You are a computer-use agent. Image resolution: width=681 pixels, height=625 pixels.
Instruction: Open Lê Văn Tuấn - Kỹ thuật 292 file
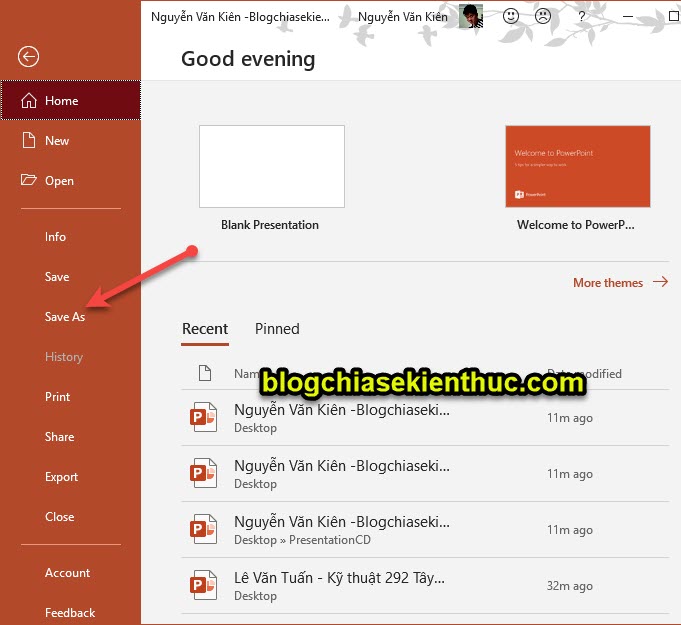pyautogui.click(x=425, y=585)
